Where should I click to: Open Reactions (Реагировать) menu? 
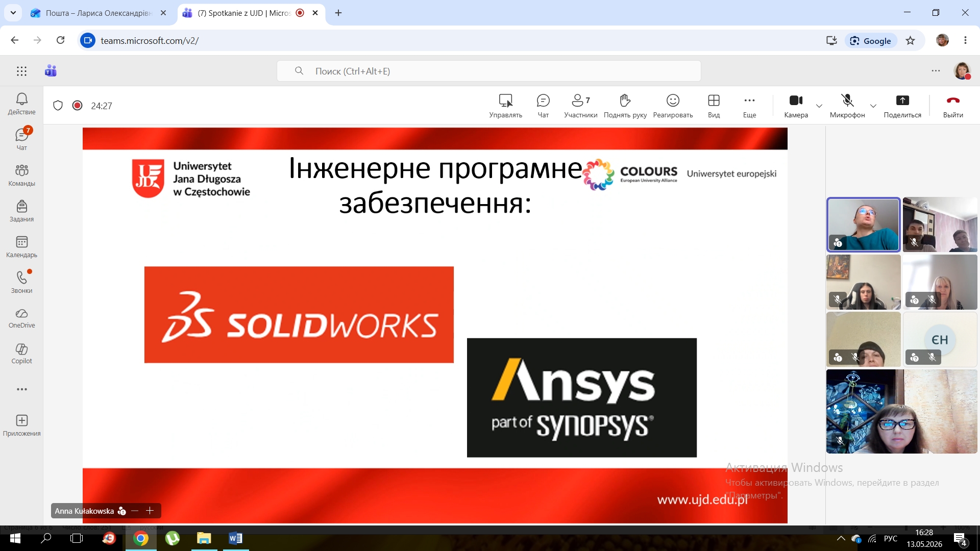[673, 106]
